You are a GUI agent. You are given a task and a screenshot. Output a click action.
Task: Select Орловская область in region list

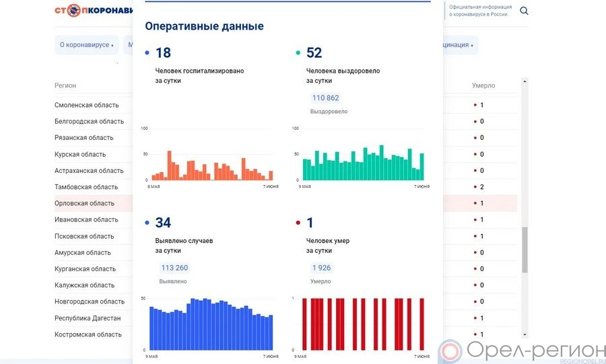click(84, 203)
